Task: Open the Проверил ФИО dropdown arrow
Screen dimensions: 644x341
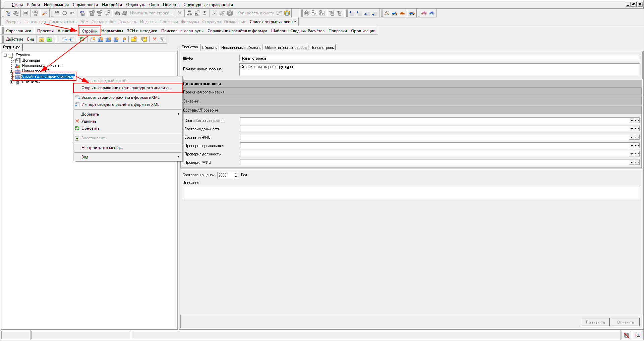Action: pyautogui.click(x=632, y=162)
